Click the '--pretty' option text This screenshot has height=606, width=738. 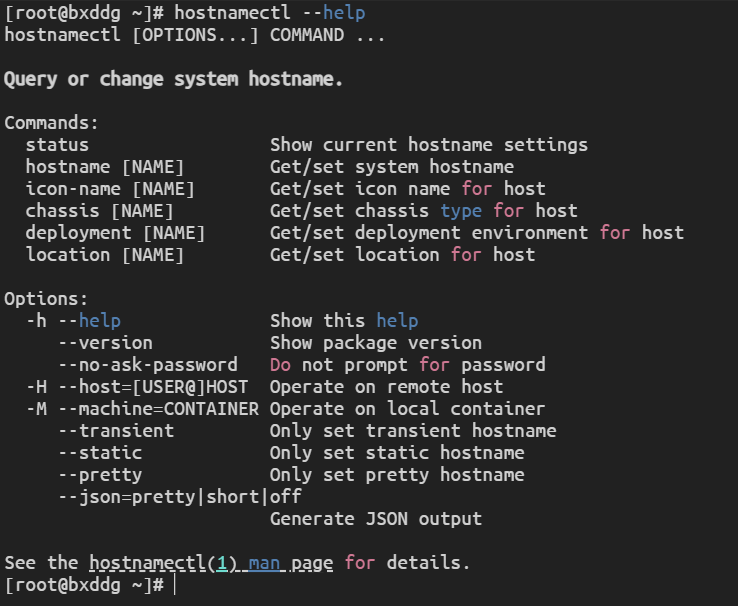coord(99,475)
